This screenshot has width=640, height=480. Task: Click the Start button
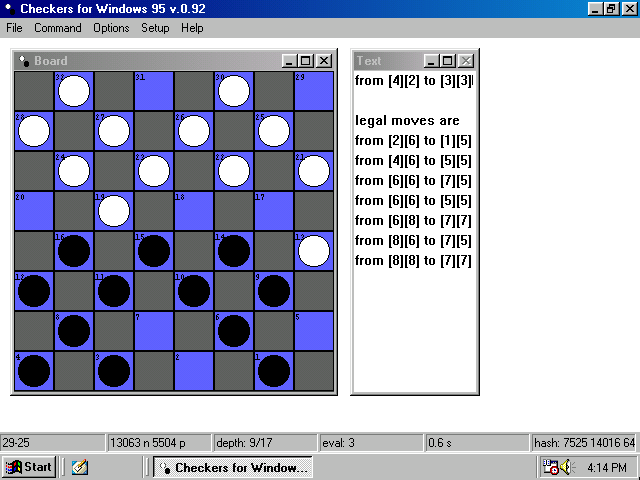pos(29,467)
